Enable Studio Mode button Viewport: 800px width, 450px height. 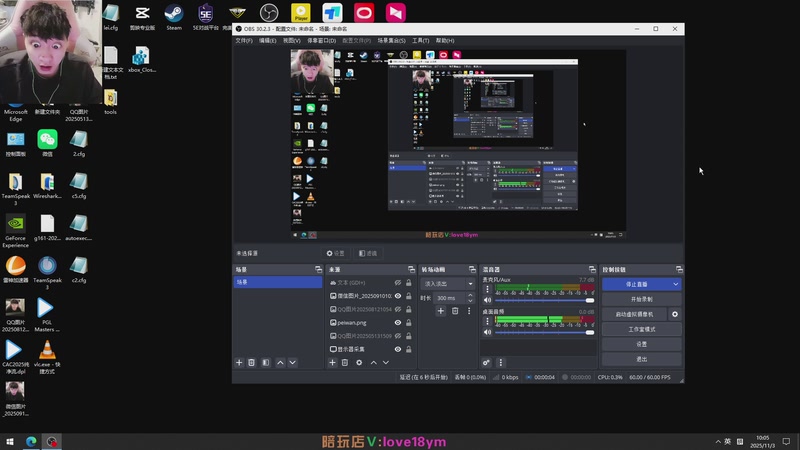pyautogui.click(x=641, y=330)
